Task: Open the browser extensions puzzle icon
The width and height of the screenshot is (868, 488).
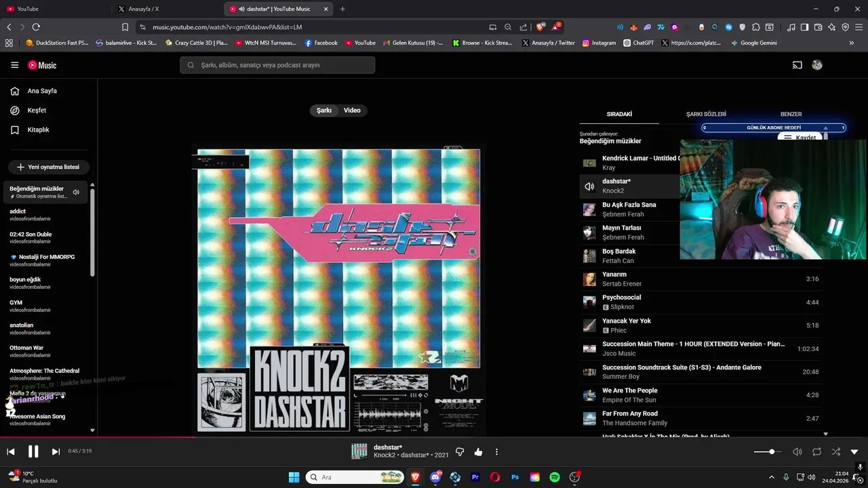Action: pos(756,27)
